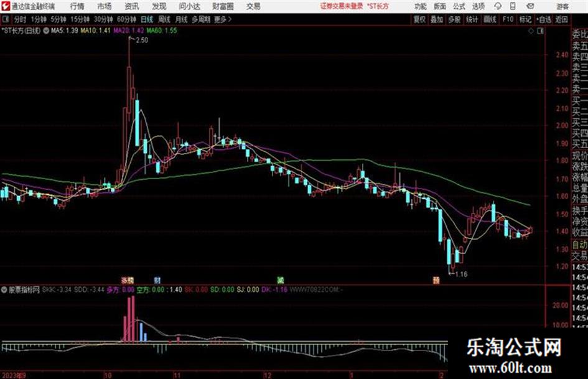This screenshot has height=379, width=588.
Task: Expand the 股票指标网 indicator dropdown arrow
Action: [x=4, y=289]
